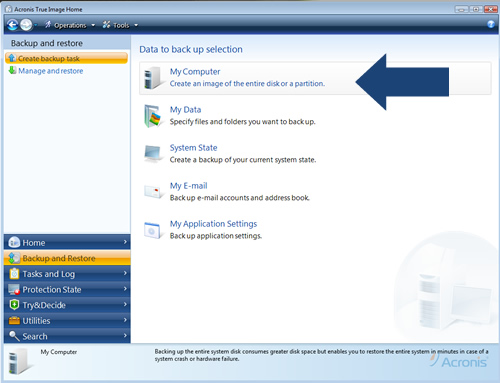Image resolution: width=500 pixels, height=383 pixels.
Task: Click the System State monitor icon
Action: [x=153, y=154]
